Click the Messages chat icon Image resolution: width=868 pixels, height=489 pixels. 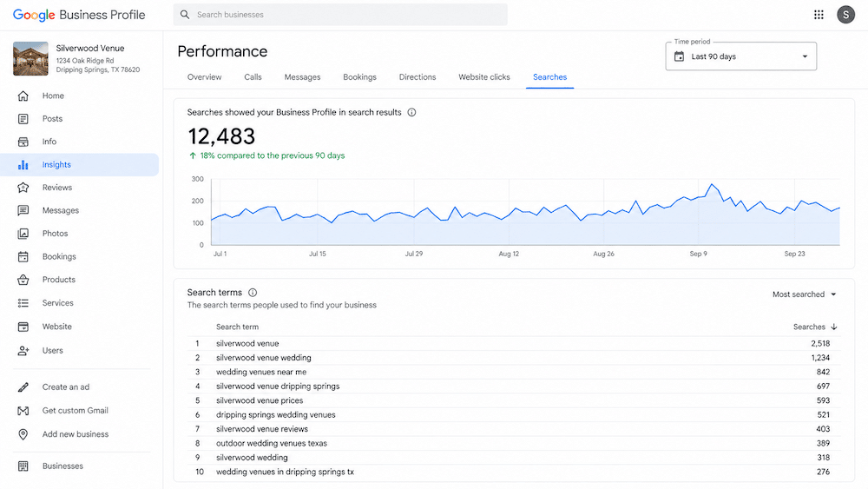point(23,210)
